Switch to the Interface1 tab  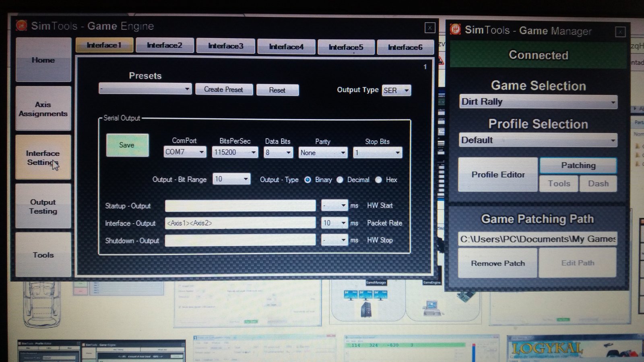tap(104, 45)
